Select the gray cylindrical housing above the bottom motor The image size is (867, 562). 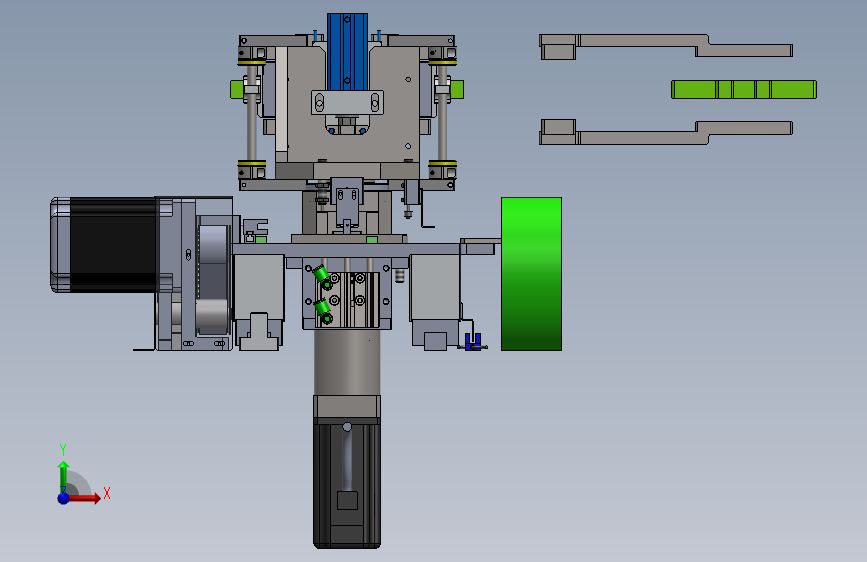(347, 362)
